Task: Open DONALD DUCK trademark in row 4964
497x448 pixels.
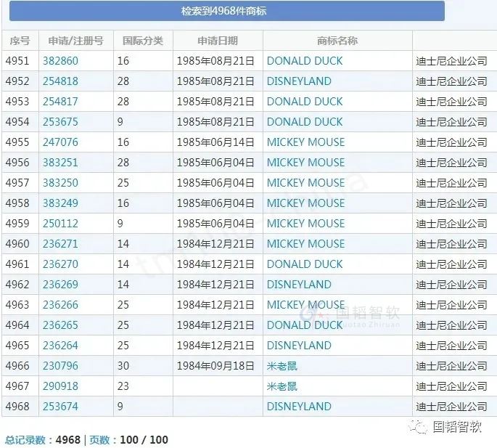Action: pyautogui.click(x=305, y=325)
